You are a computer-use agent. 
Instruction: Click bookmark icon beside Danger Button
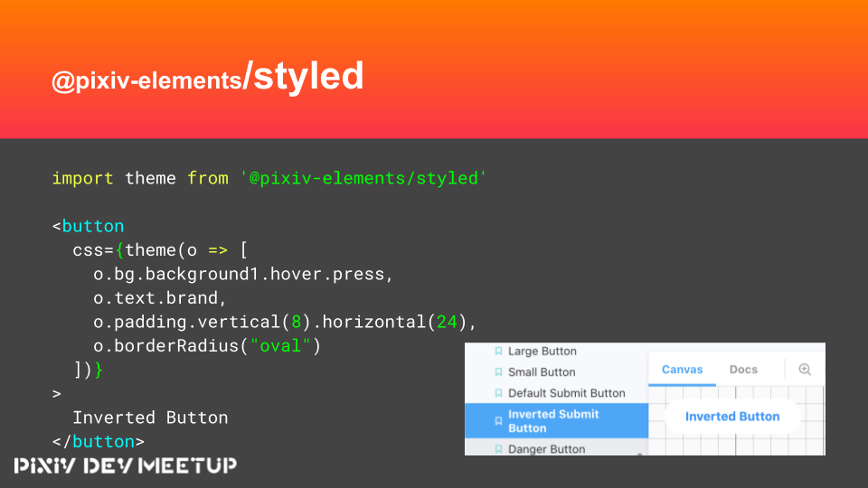click(x=498, y=449)
